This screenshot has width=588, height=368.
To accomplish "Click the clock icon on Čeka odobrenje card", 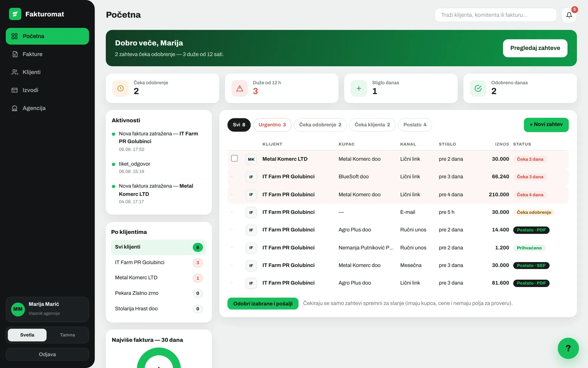I will 121,88.
